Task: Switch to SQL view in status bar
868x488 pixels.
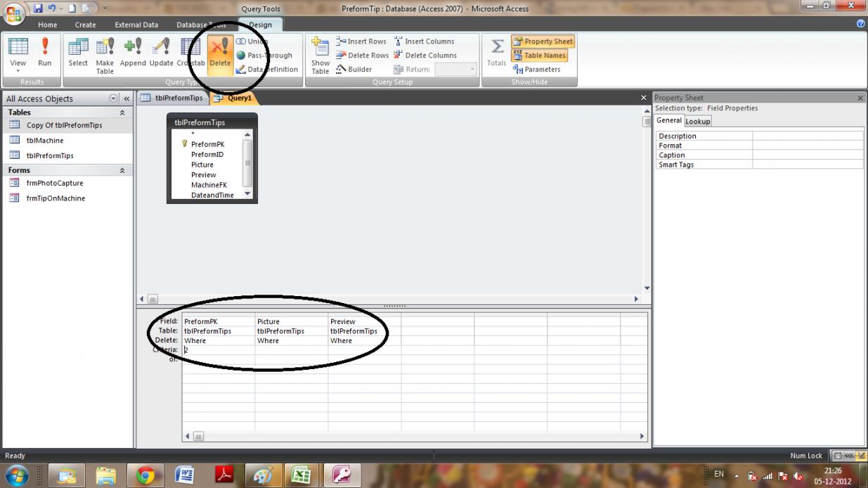Action: point(848,456)
